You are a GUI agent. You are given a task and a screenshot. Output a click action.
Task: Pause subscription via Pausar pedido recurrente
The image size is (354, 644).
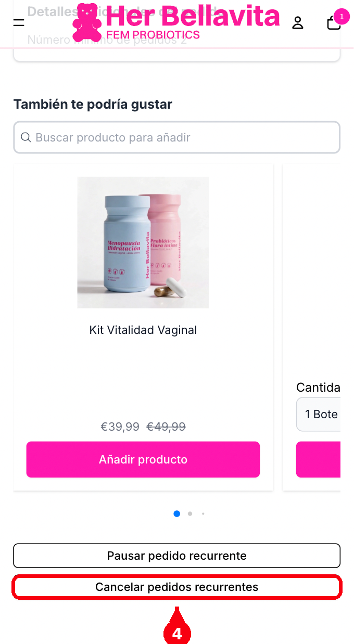[x=176, y=556]
